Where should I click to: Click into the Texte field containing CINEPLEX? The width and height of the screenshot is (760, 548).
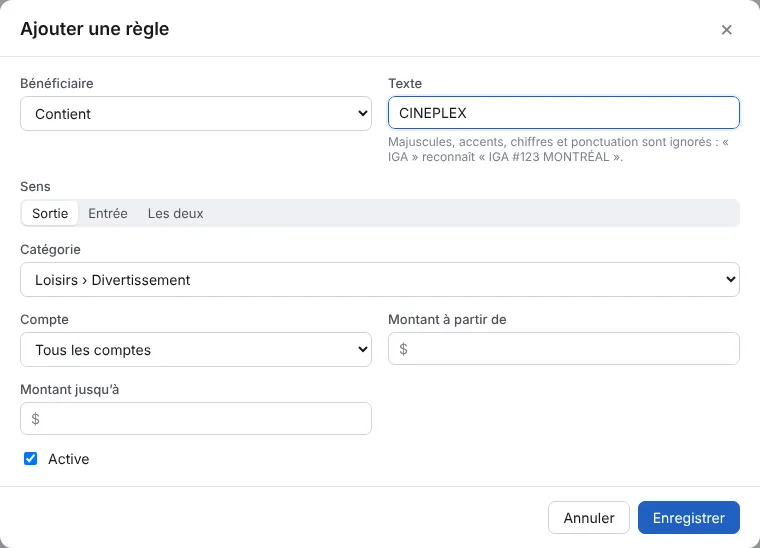tap(564, 113)
